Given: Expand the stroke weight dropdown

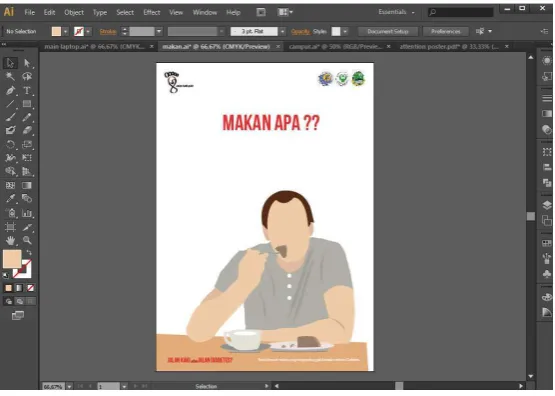Looking at the screenshot, I should coord(159,31).
